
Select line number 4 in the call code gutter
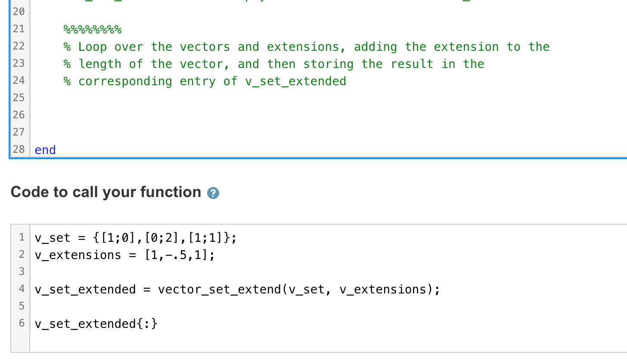click(22, 289)
